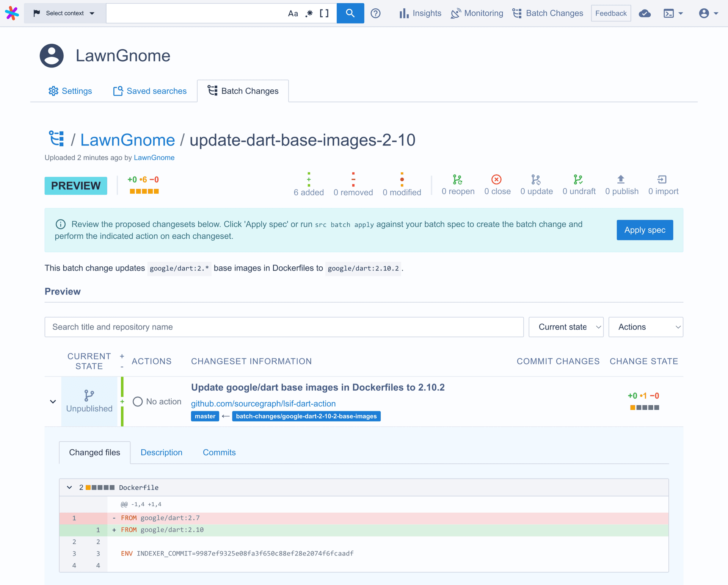Viewport: 728px width, 585px height.
Task: Open the LawnGnome uploader link
Action: (154, 158)
